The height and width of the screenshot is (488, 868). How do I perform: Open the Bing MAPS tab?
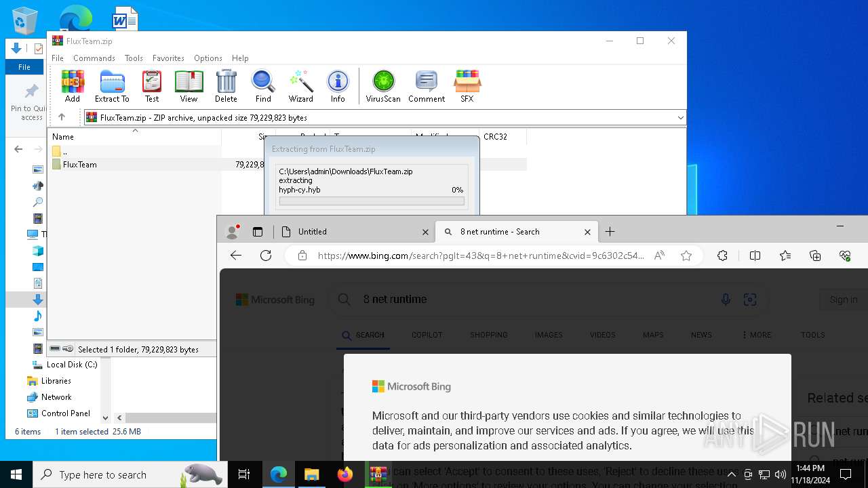653,335
